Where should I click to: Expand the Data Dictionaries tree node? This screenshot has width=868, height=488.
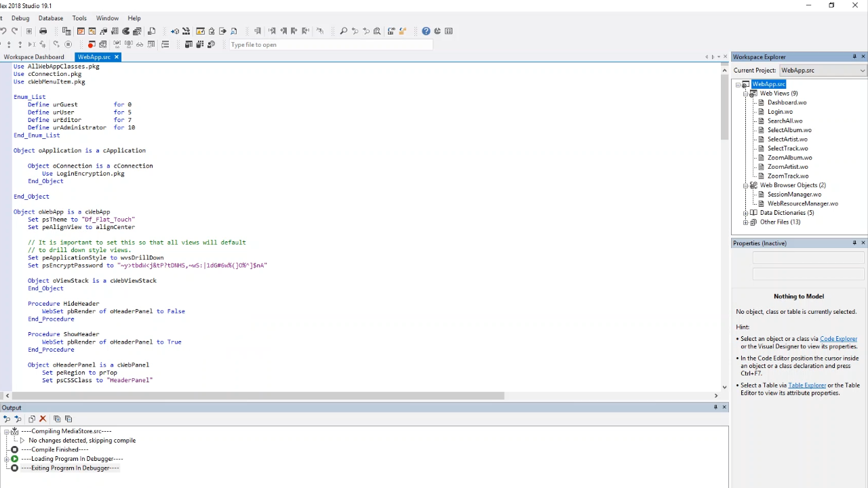(746, 213)
